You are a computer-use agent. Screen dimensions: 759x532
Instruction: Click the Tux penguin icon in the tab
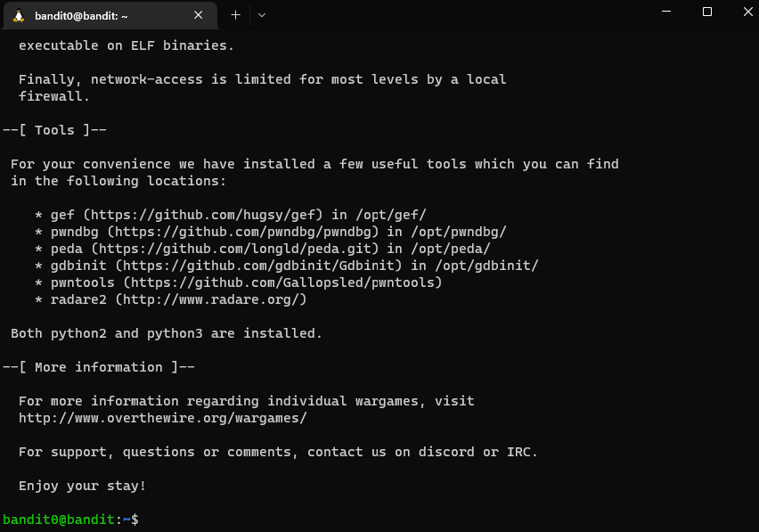click(x=19, y=15)
